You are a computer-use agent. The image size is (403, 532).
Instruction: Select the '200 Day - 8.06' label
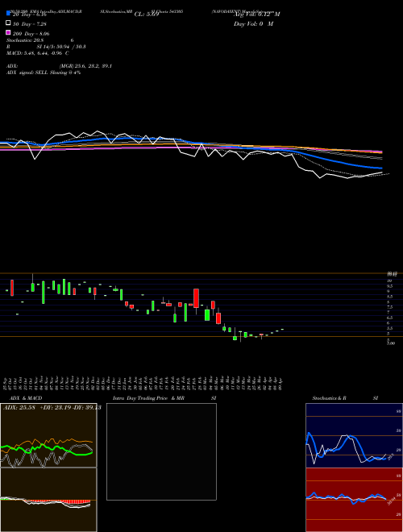point(31,34)
